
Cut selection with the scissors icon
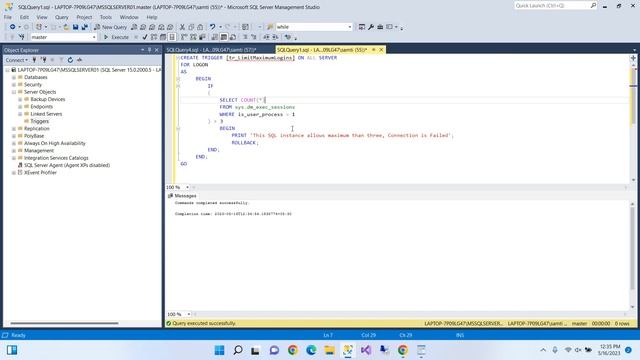click(x=182, y=27)
